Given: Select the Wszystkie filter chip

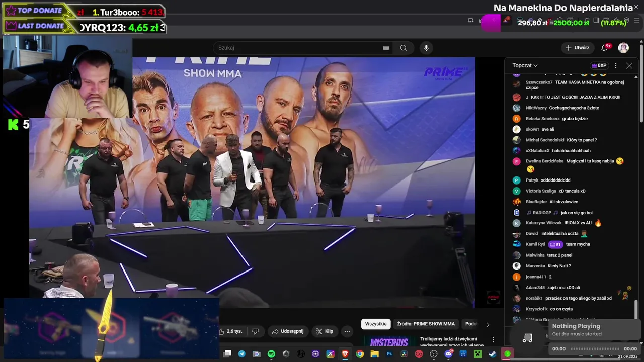Looking at the screenshot, I should 376,324.
